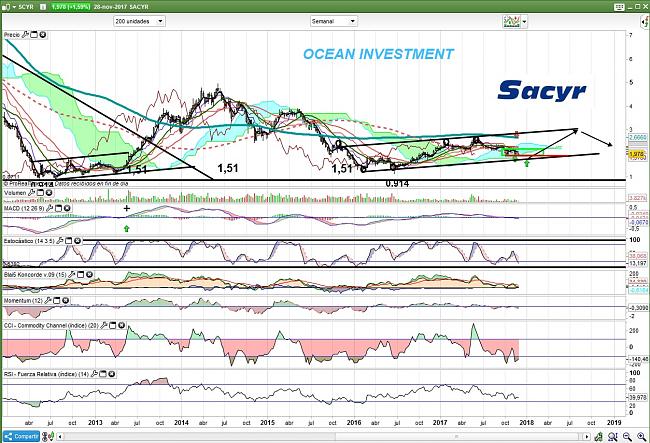Click the 2018 year label on time axis
Screen dimensions: 650x443
pos(526,423)
